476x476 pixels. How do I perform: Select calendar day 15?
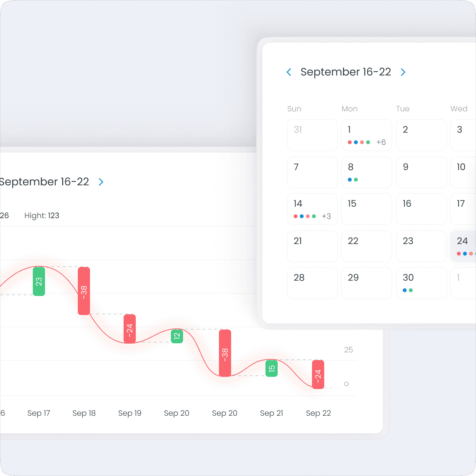(366, 209)
